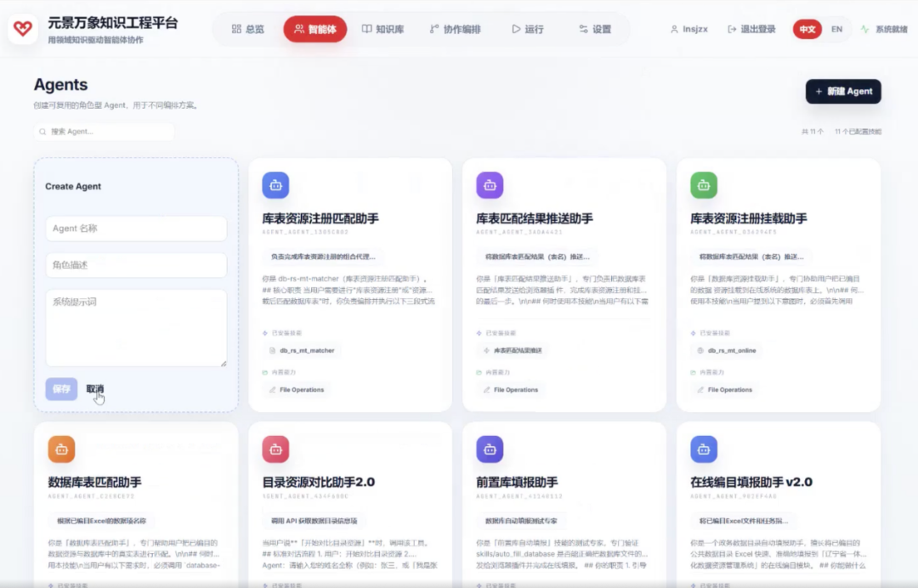Click the 内置能力 icon in 库表资源注册匹配助手 card

click(265, 372)
